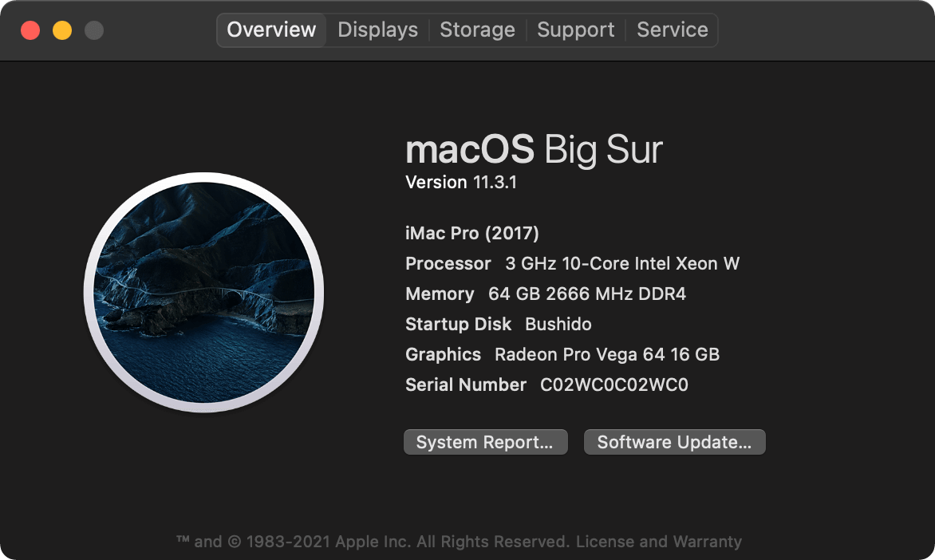Open System Report
Image resolution: width=935 pixels, height=560 pixels.
pyautogui.click(x=485, y=442)
